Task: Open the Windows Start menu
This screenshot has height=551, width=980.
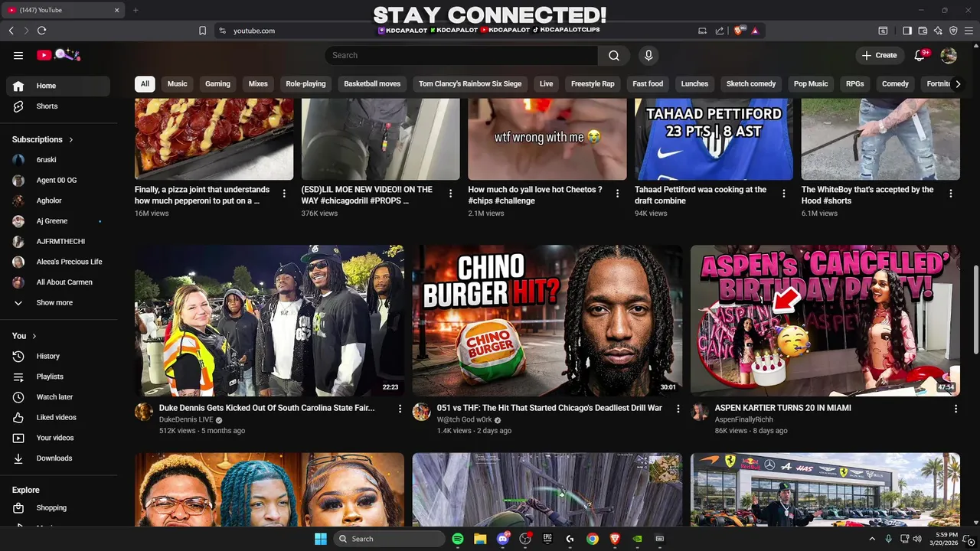Action: 321,539
